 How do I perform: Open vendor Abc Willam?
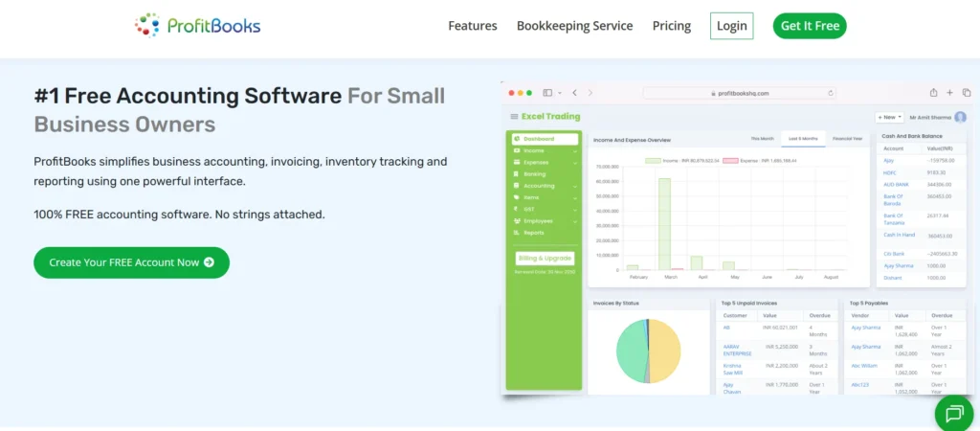(864, 366)
